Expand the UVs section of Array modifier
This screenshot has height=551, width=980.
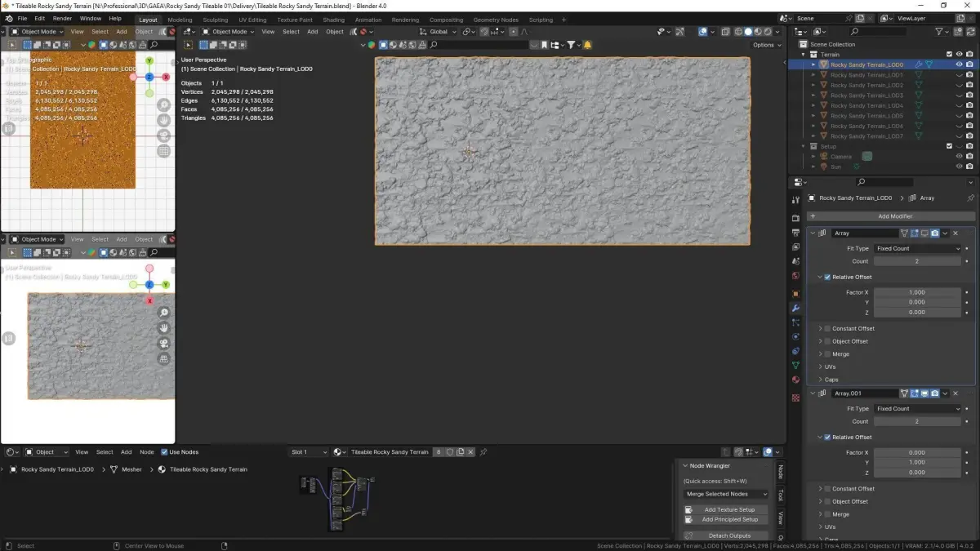point(820,367)
